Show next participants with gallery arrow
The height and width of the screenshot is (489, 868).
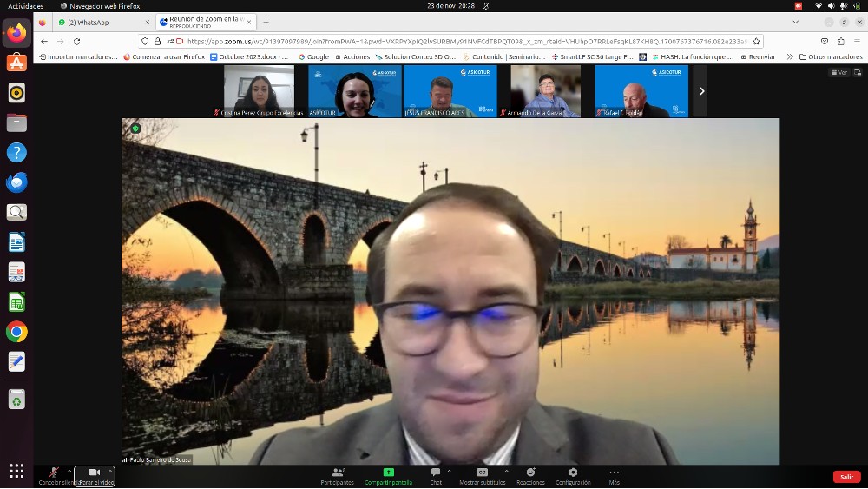[701, 91]
